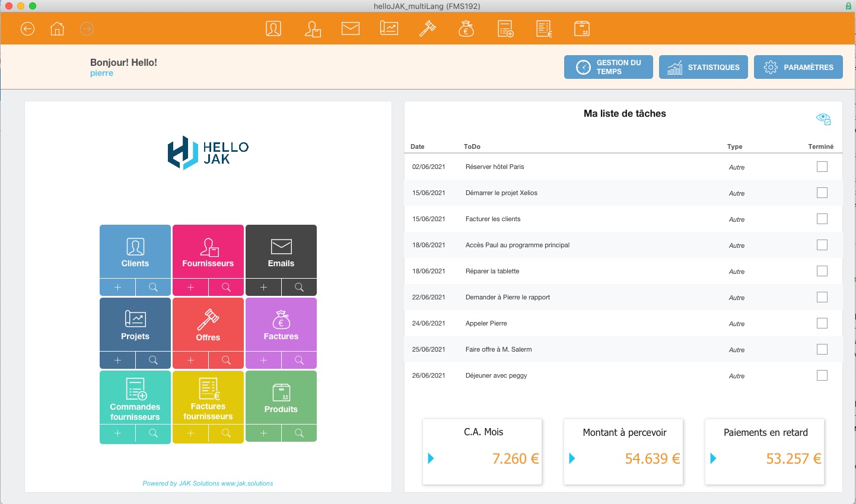856x504 pixels.
Task: Search projets with the magnifier icon
Action: pos(153,360)
